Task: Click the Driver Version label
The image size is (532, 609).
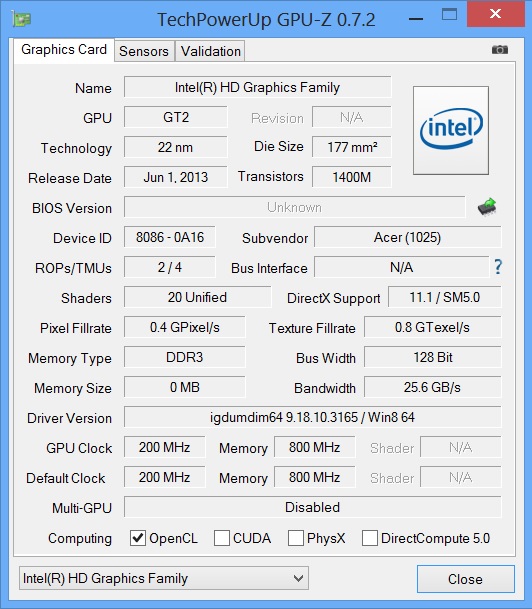Action: coord(70,418)
